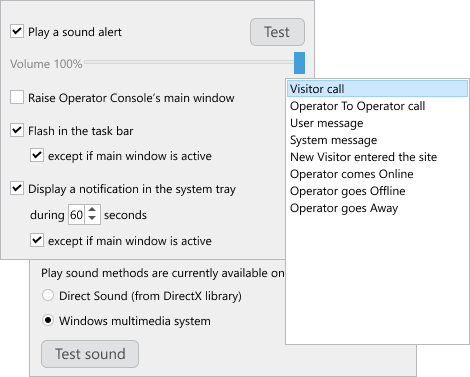Image resolution: width=470 pixels, height=377 pixels.
Task: Toggle Display a notification in system tray
Action: pyautogui.click(x=17, y=188)
